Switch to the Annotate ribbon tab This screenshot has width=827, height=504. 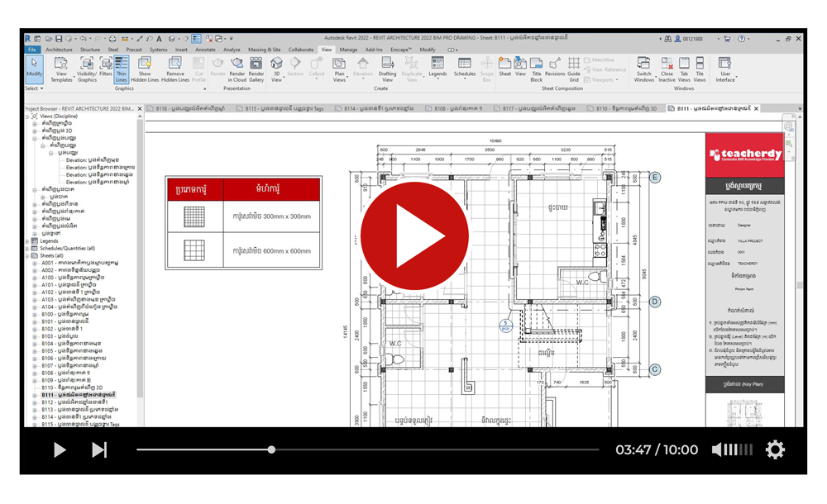(205, 50)
